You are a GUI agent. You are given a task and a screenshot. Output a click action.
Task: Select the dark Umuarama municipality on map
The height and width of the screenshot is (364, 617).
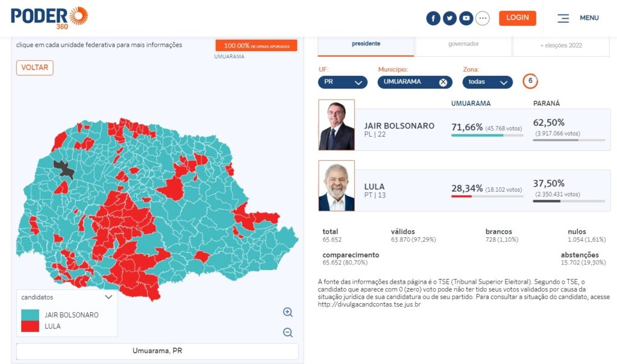pyautogui.click(x=63, y=168)
